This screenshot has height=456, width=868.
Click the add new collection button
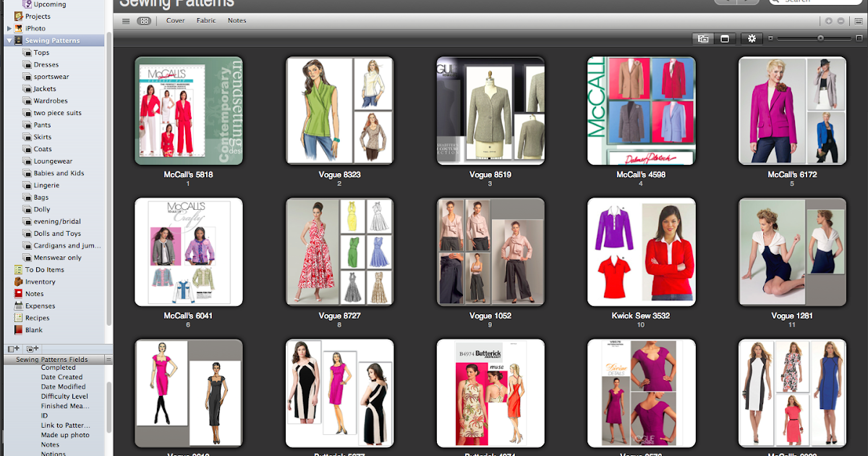pos(33,349)
